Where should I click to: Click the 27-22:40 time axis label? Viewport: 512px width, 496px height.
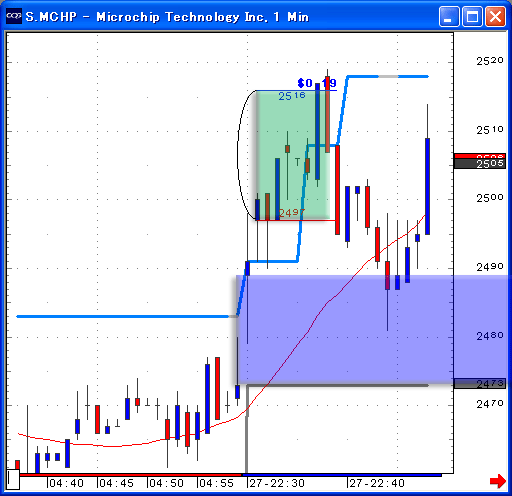(377, 483)
